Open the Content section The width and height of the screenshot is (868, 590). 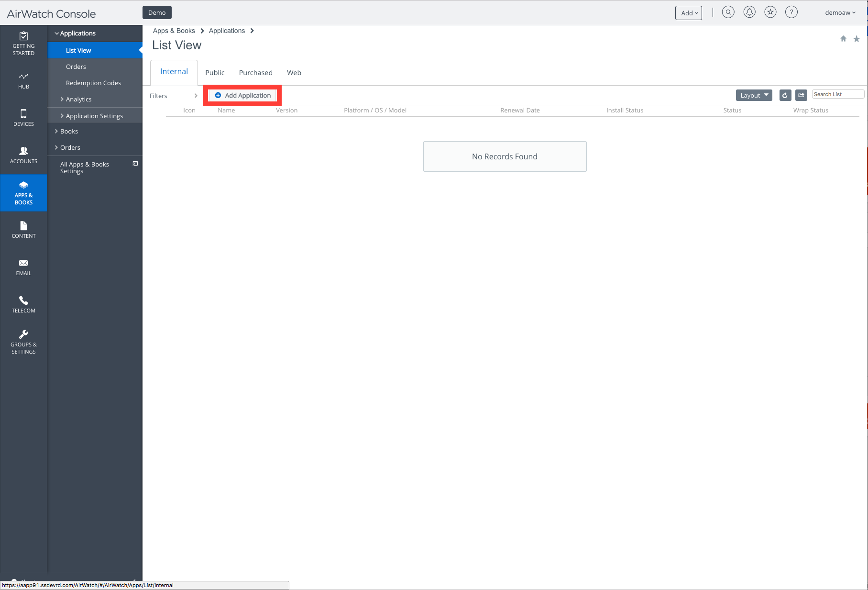23,230
